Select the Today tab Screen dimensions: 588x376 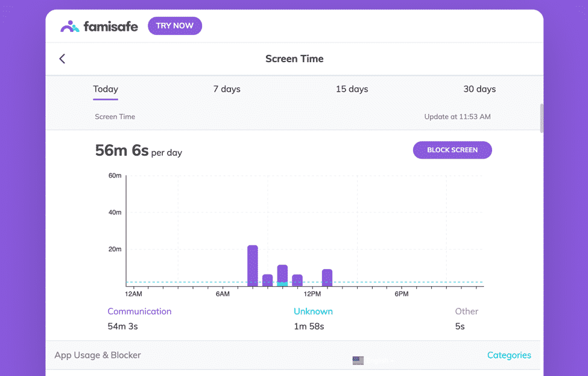(106, 89)
